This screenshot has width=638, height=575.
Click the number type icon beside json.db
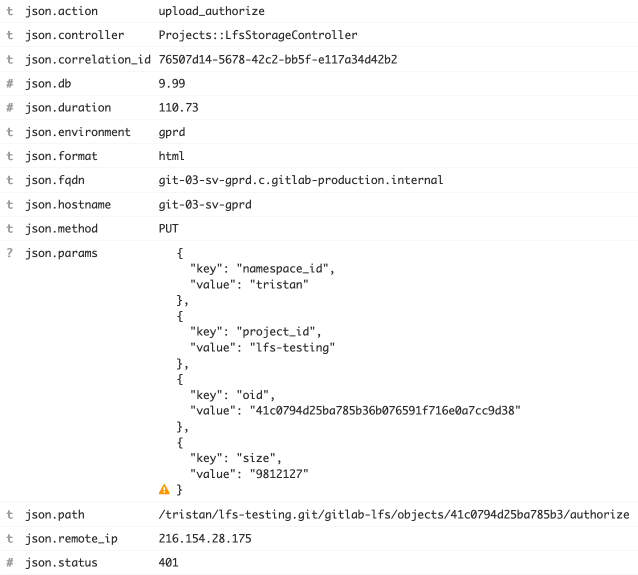pyautogui.click(x=10, y=83)
